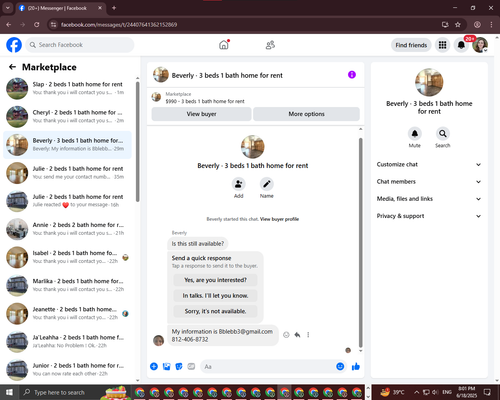Open the Junior conversation
This screenshot has height=400, width=500.
point(68,370)
